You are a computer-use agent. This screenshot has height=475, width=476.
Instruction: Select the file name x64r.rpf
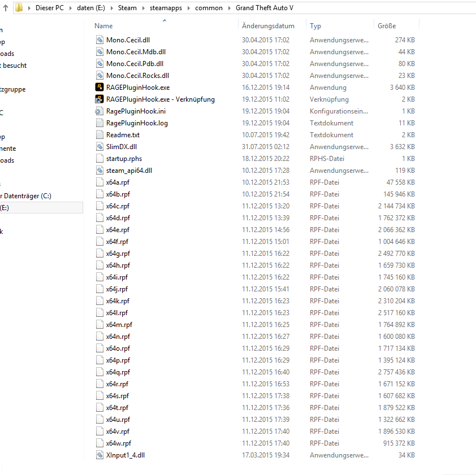pyautogui.click(x=117, y=384)
